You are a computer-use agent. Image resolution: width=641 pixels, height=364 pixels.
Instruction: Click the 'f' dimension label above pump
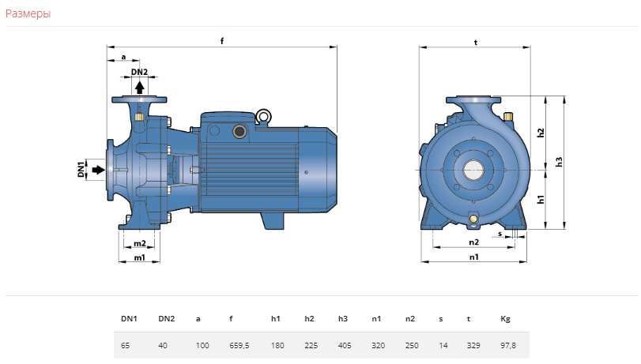coord(222,41)
